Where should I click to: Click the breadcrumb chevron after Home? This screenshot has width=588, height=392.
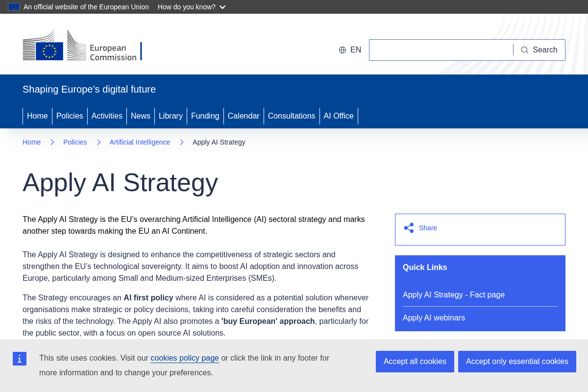point(52,142)
